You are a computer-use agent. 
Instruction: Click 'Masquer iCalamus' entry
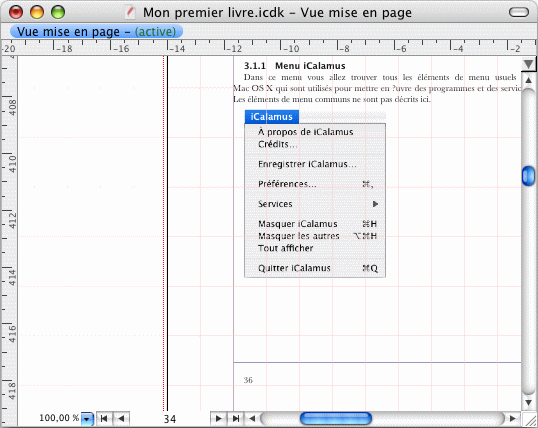pyautogui.click(x=298, y=224)
